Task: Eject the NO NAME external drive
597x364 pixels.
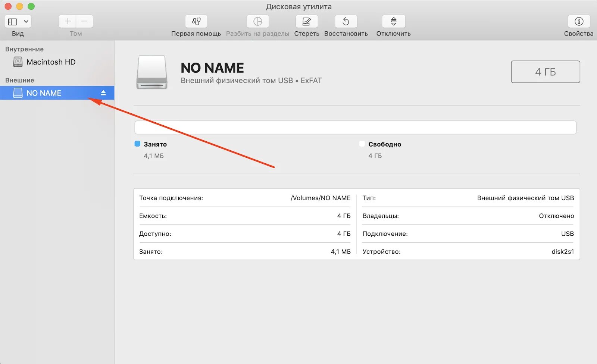Action: point(103,92)
